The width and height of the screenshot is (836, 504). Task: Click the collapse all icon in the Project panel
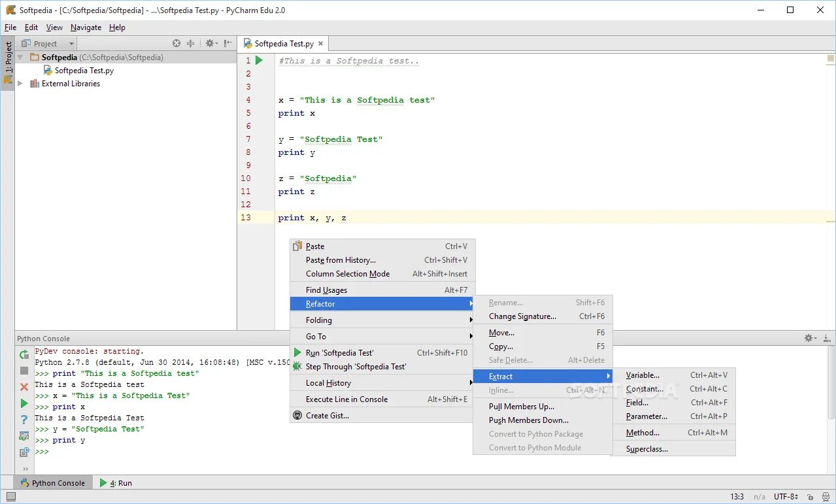tap(191, 43)
